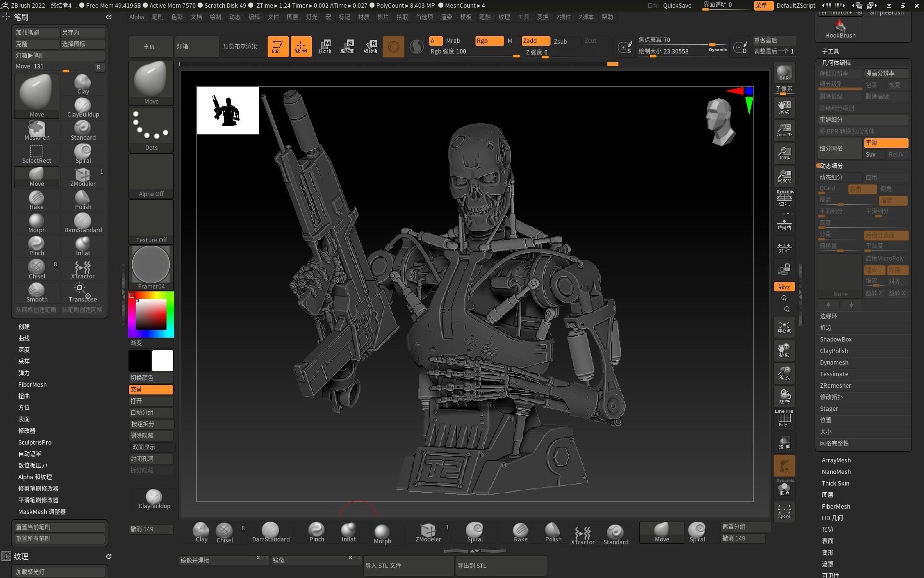Toggle the XYZ rotation mode

[x=784, y=287]
